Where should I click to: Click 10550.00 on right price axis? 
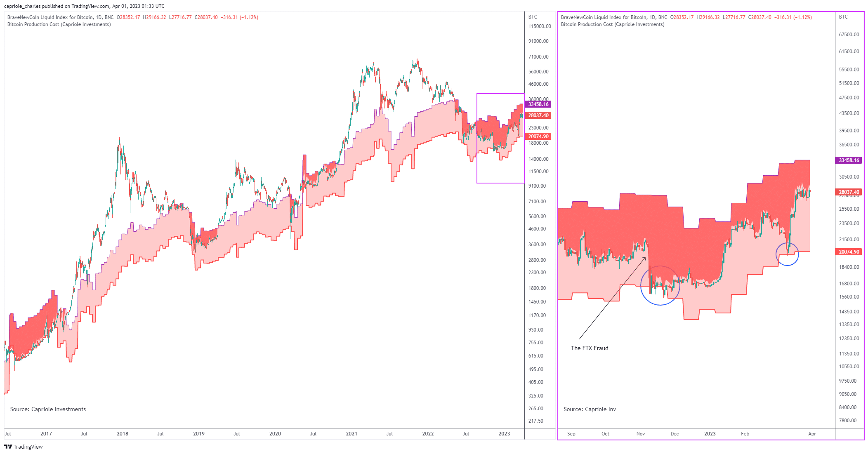coord(849,367)
